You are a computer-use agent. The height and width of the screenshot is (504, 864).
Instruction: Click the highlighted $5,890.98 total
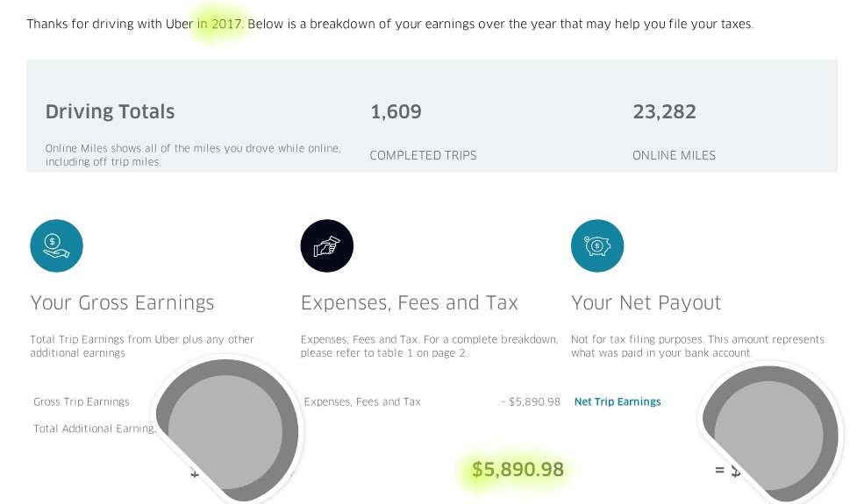click(518, 469)
